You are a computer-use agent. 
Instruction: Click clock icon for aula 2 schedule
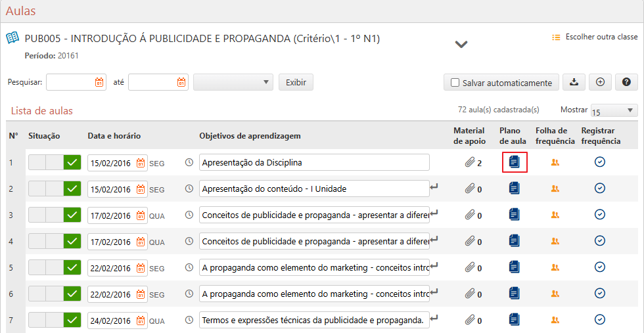189,189
